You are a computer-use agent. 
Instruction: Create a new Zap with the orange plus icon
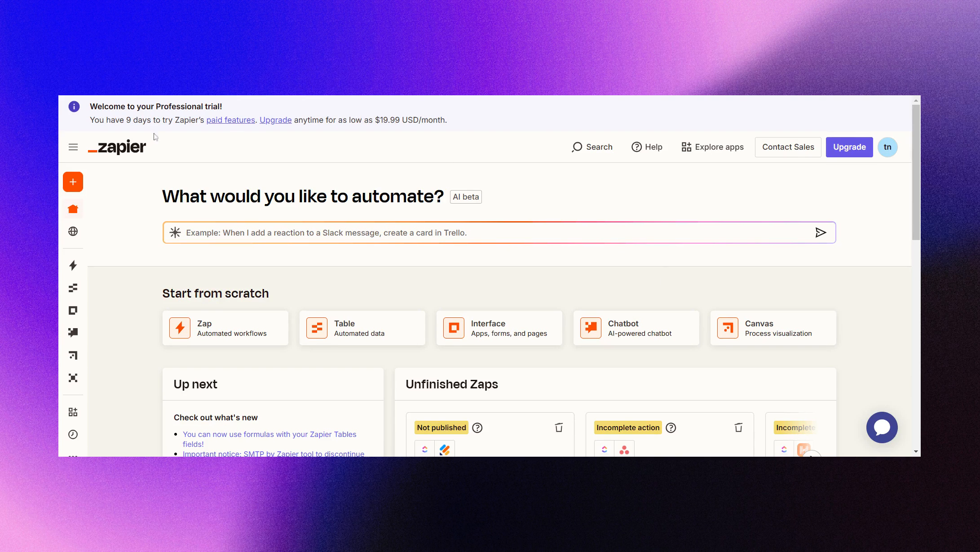(73, 182)
